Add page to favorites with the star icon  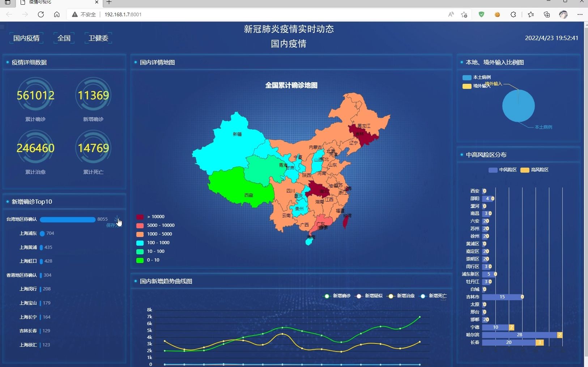pos(464,14)
